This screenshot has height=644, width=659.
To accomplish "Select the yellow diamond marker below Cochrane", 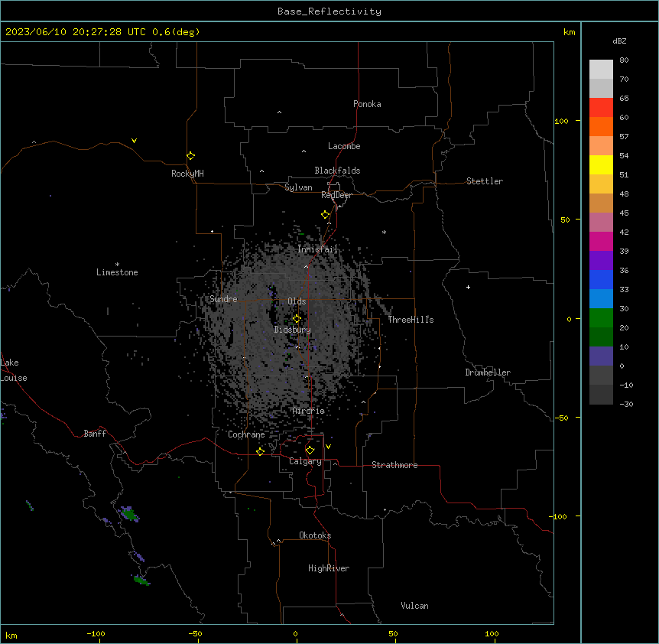I will click(x=260, y=451).
